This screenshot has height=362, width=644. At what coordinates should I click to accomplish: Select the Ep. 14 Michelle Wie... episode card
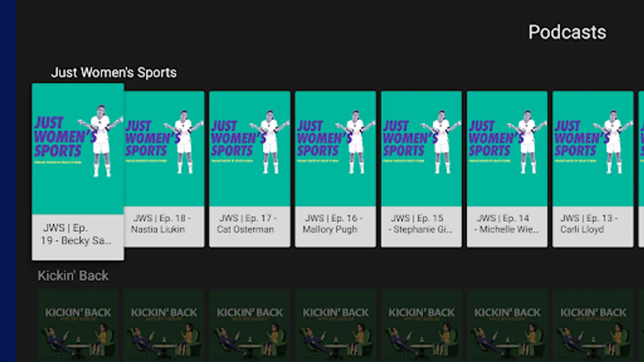(507, 169)
